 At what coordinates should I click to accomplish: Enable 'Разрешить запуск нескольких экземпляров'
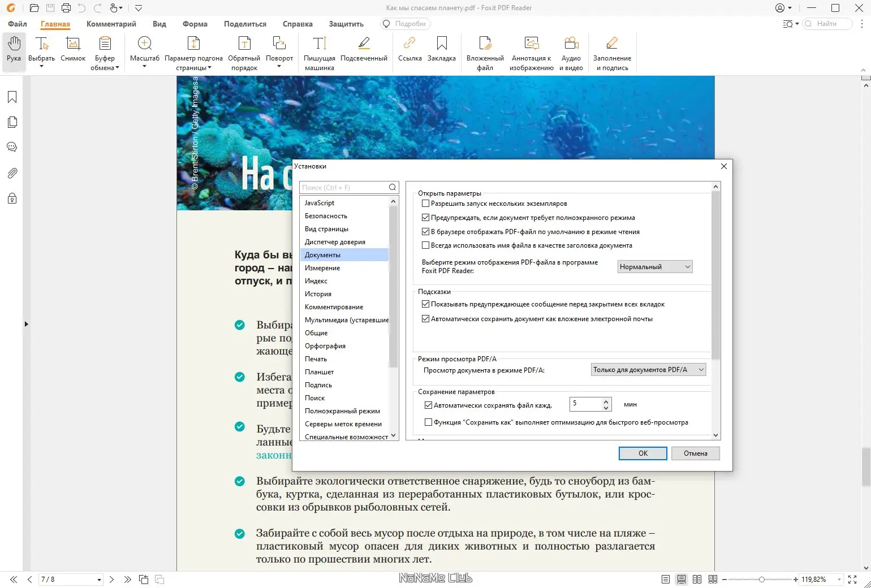tap(425, 203)
